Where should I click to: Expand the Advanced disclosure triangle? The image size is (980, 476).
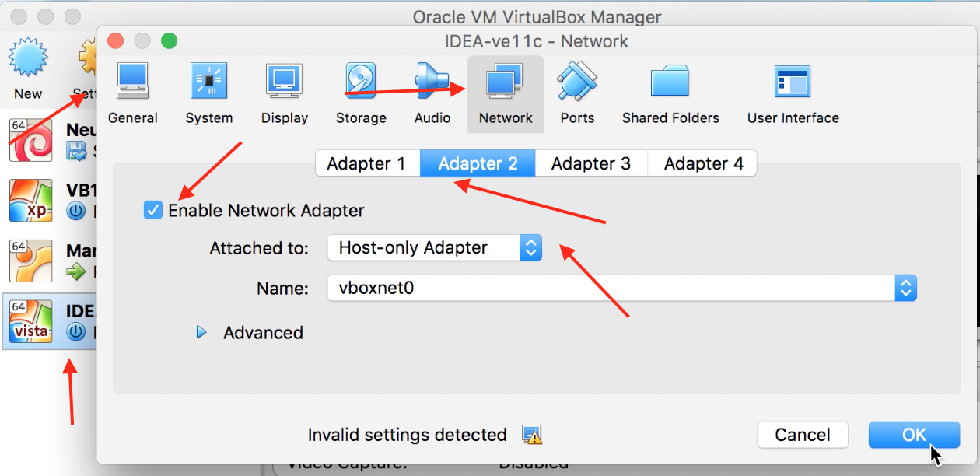[201, 333]
